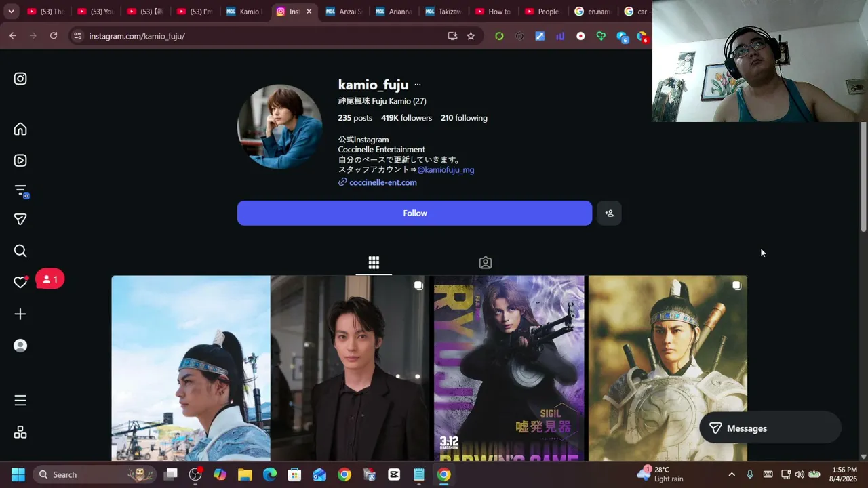Screen dimensions: 868x488
Task: Open the blue sky headband post
Action: (x=191, y=368)
